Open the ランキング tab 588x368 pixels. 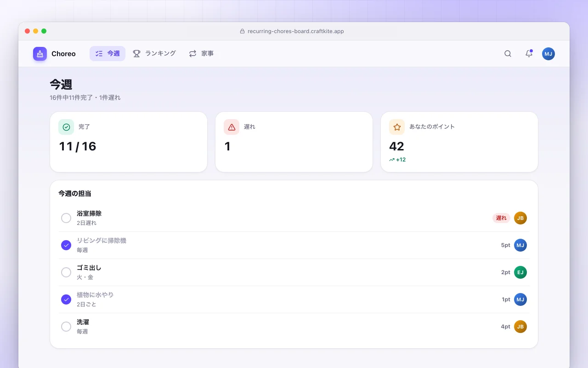pos(154,54)
